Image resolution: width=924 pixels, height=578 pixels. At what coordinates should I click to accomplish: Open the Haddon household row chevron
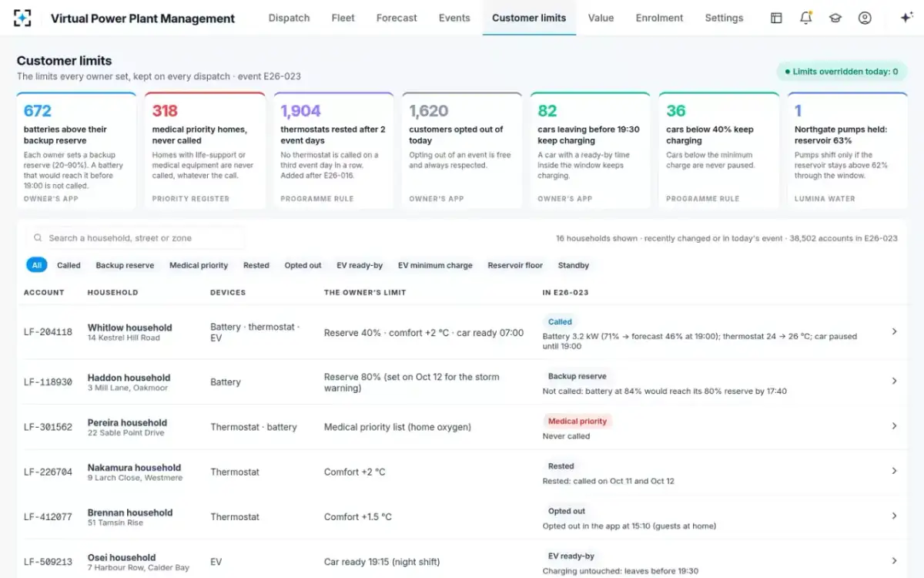click(894, 381)
